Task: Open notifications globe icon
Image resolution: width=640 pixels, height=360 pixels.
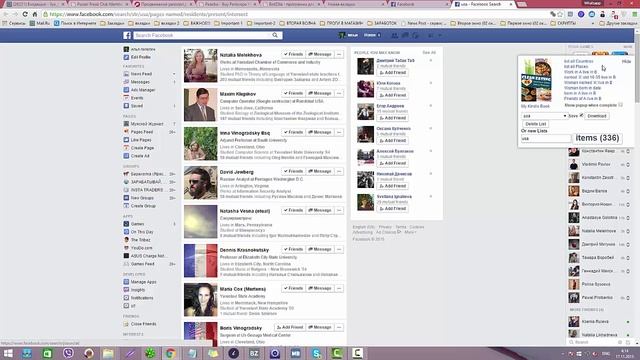Action: click(x=415, y=36)
